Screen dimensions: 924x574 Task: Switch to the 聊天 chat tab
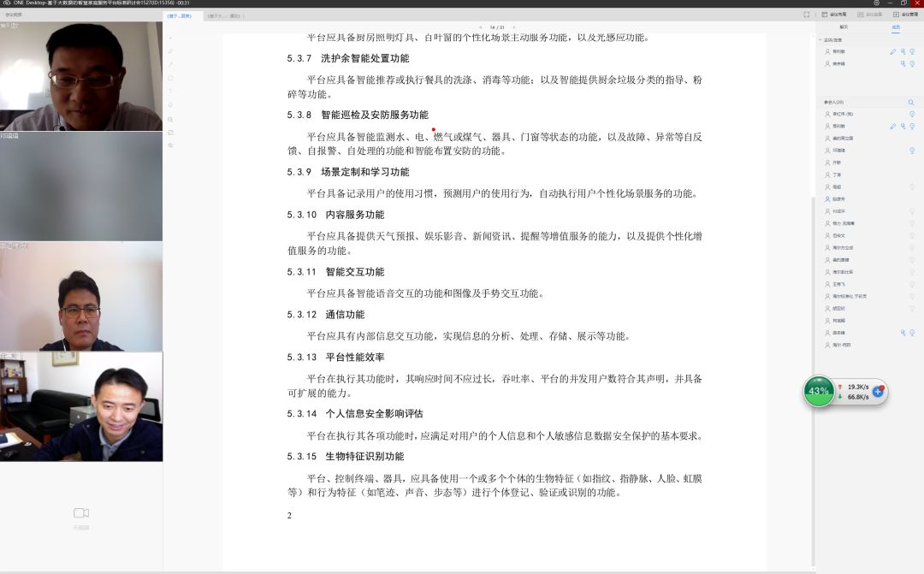tap(843, 27)
